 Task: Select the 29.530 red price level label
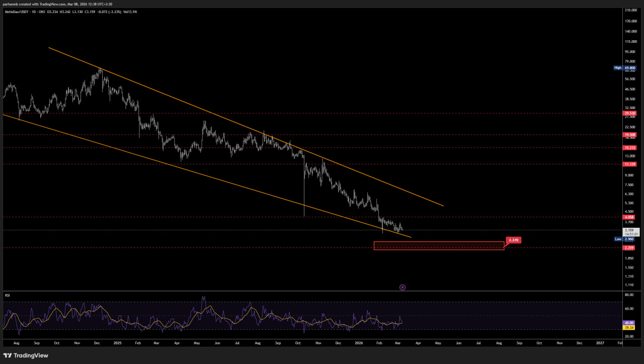pyautogui.click(x=630, y=113)
